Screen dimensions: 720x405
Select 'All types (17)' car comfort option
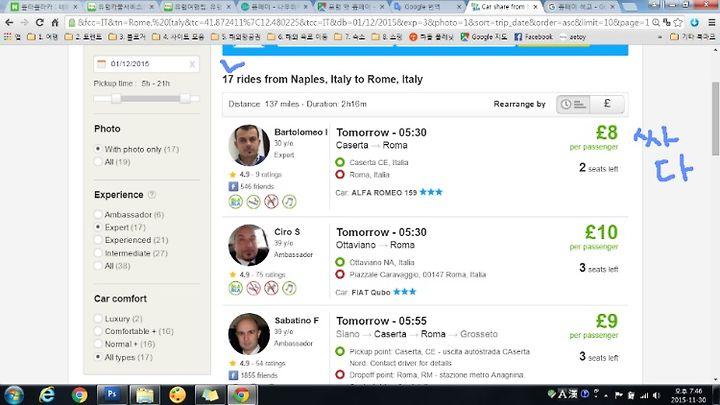click(98, 357)
